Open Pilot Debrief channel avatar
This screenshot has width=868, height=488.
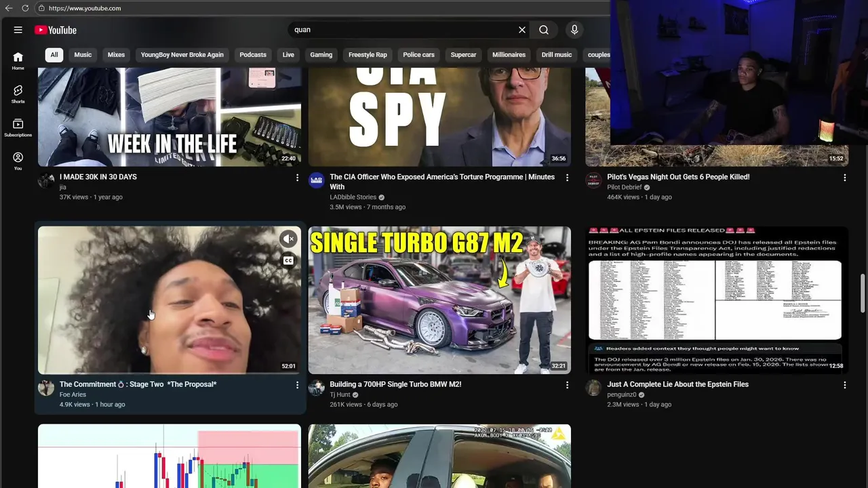point(593,180)
